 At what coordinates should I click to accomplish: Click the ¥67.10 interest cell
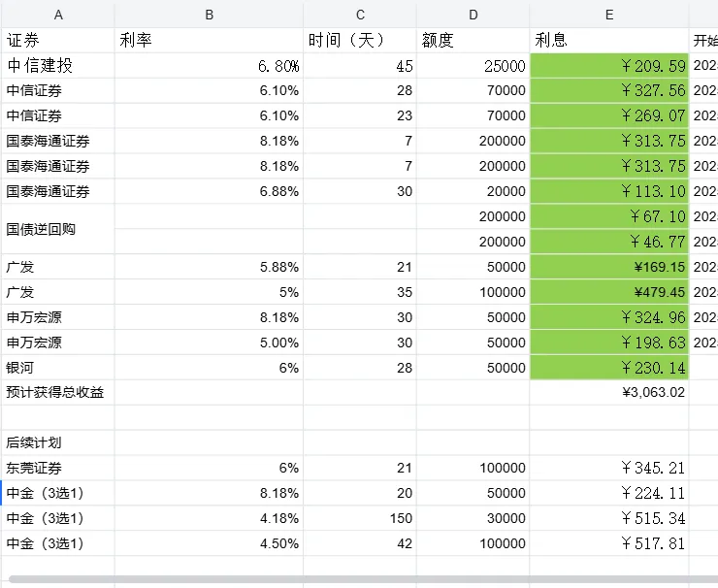point(609,216)
